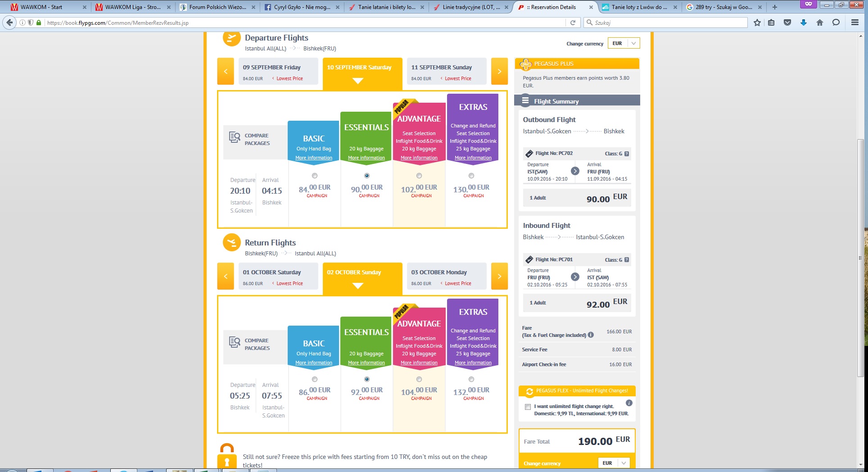868x472 pixels.
Task: Show info about Tax & Fuel Charge
Action: pos(591,335)
